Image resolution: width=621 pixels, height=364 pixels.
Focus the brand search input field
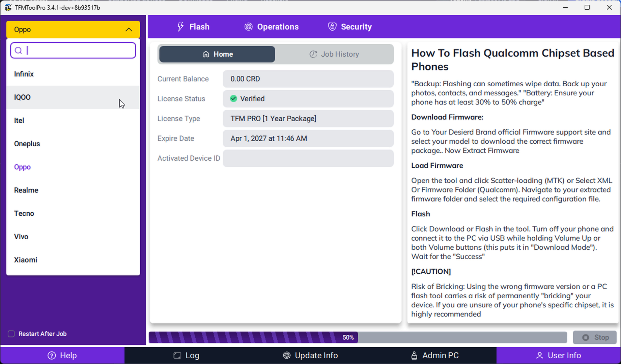click(x=73, y=50)
